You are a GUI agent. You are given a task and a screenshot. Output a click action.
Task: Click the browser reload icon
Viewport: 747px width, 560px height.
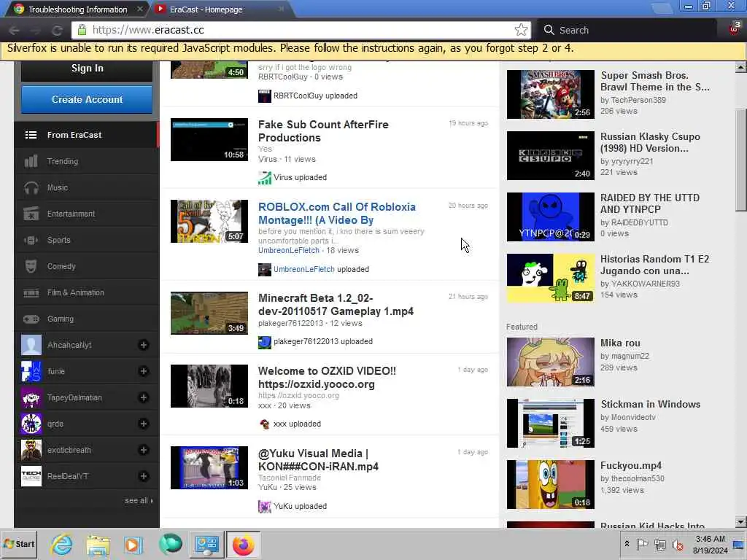click(x=57, y=31)
